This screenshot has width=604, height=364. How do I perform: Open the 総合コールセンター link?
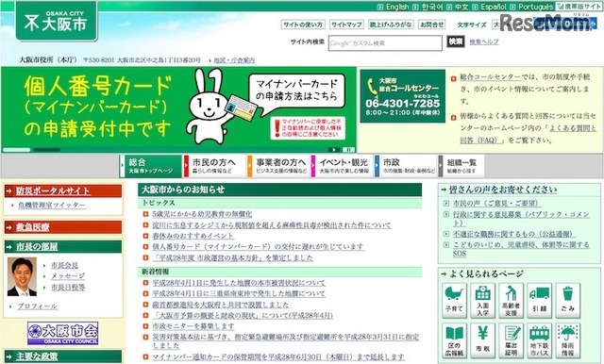[x=490, y=77]
